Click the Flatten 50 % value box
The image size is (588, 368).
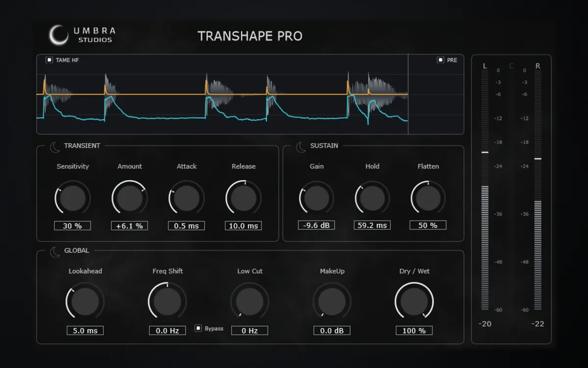coord(428,225)
